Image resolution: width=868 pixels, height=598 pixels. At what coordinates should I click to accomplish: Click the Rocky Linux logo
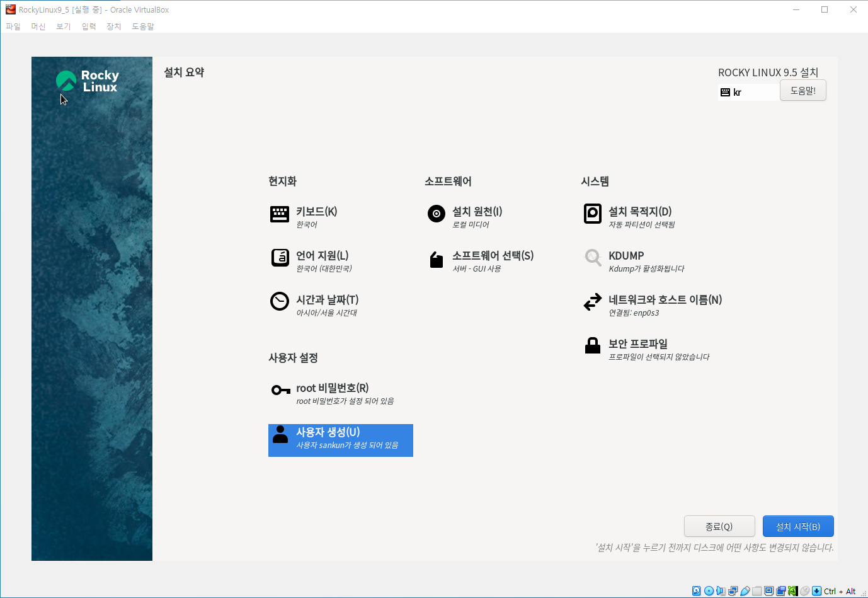(x=87, y=81)
